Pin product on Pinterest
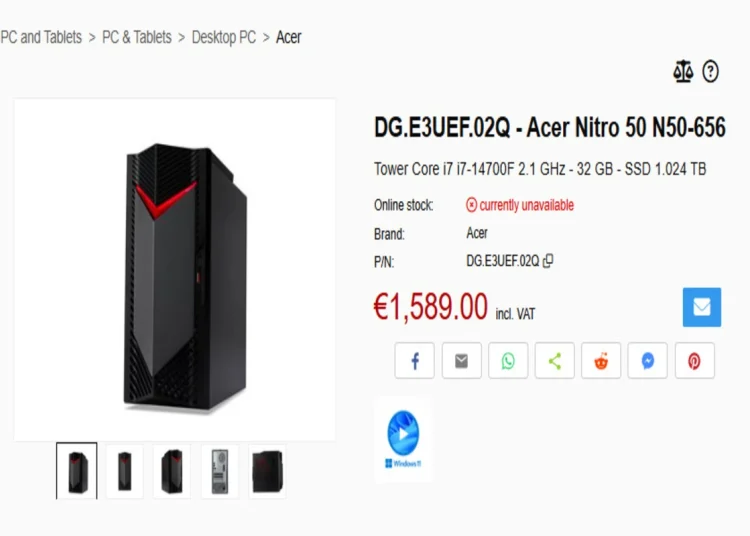 695,361
